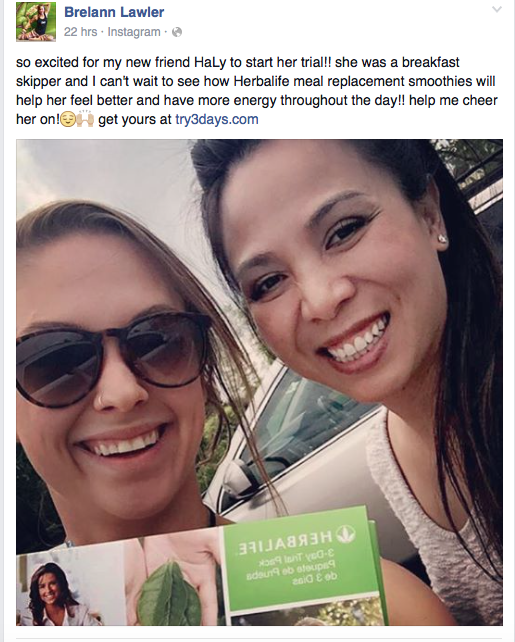
Task: Click the relieved smiley face emoji
Action: [x=68, y=120]
